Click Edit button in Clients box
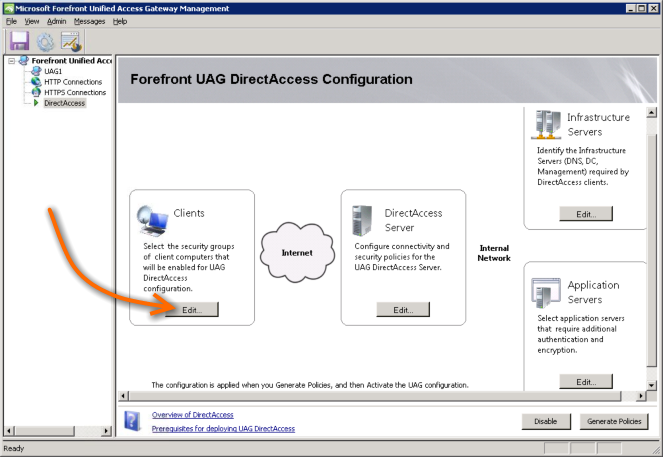The width and height of the screenshot is (663, 457). [192, 310]
